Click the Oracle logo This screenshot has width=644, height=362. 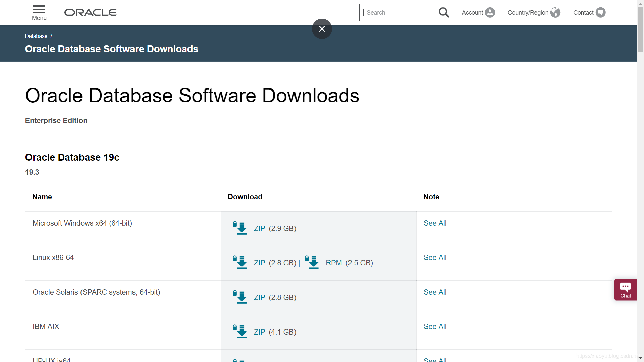point(91,13)
